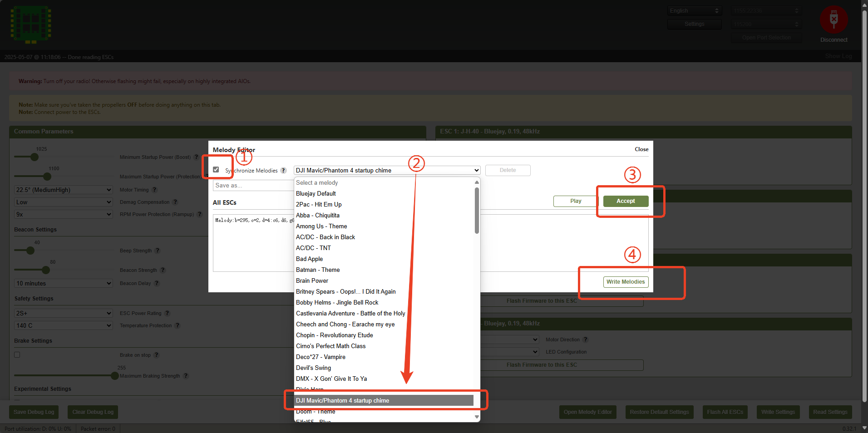868x433 pixels.
Task: Open the Beacon Delay 10 minutes dropdown
Action: 64,283
